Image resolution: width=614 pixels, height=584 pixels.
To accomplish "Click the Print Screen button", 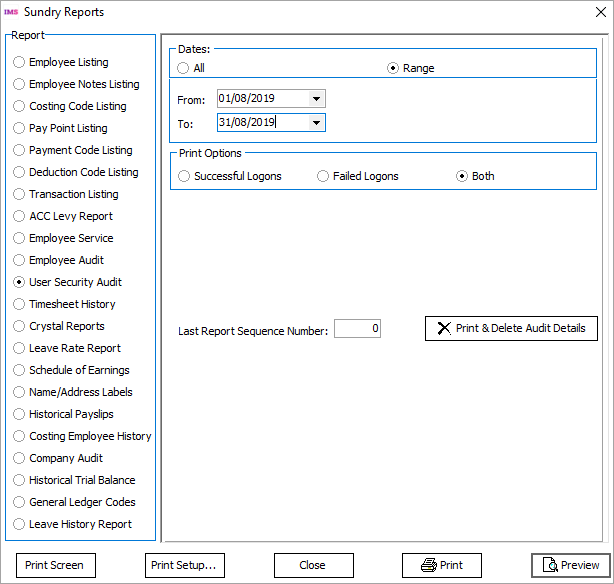I will 55,565.
